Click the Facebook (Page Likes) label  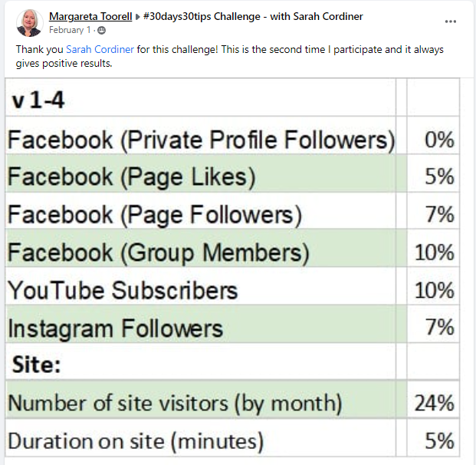tap(131, 177)
